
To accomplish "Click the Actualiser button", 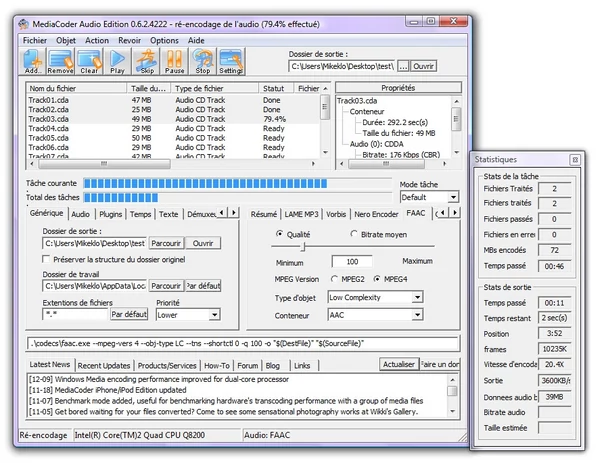I will click(x=399, y=364).
